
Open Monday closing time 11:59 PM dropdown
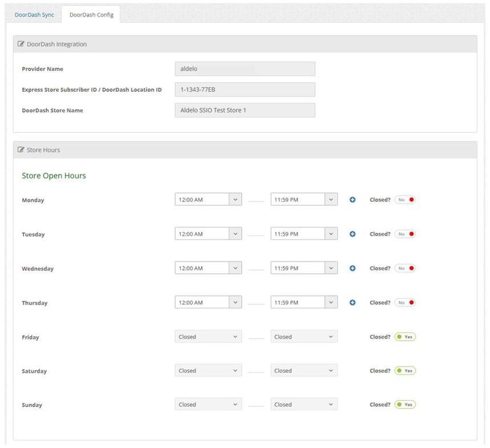coord(304,200)
